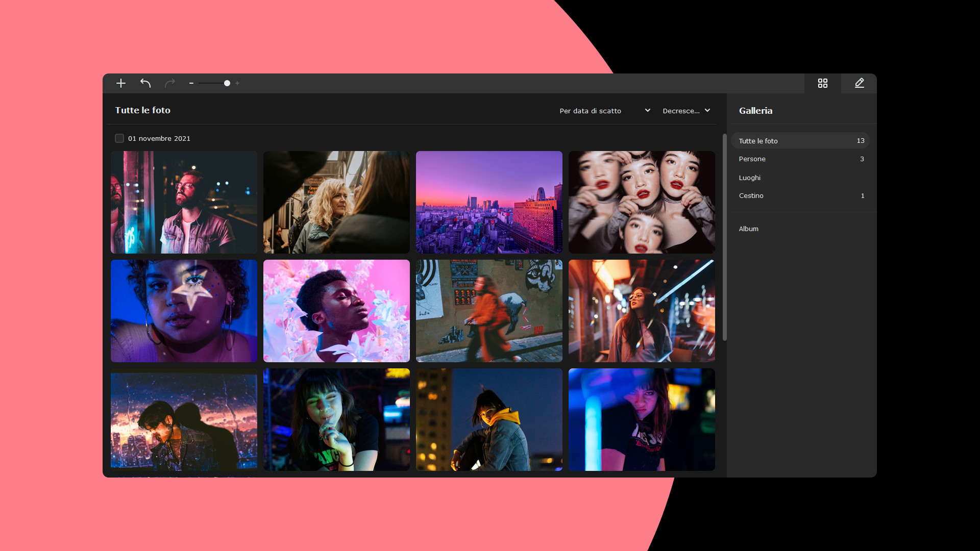The height and width of the screenshot is (551, 980).
Task: Open the pencil edit mode icon
Action: 859,83
